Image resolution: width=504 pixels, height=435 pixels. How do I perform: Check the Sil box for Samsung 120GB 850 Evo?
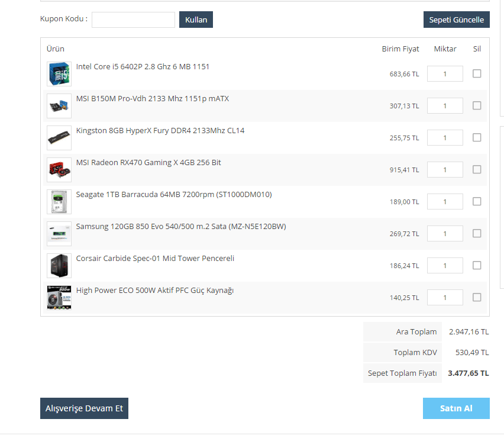pyautogui.click(x=477, y=233)
